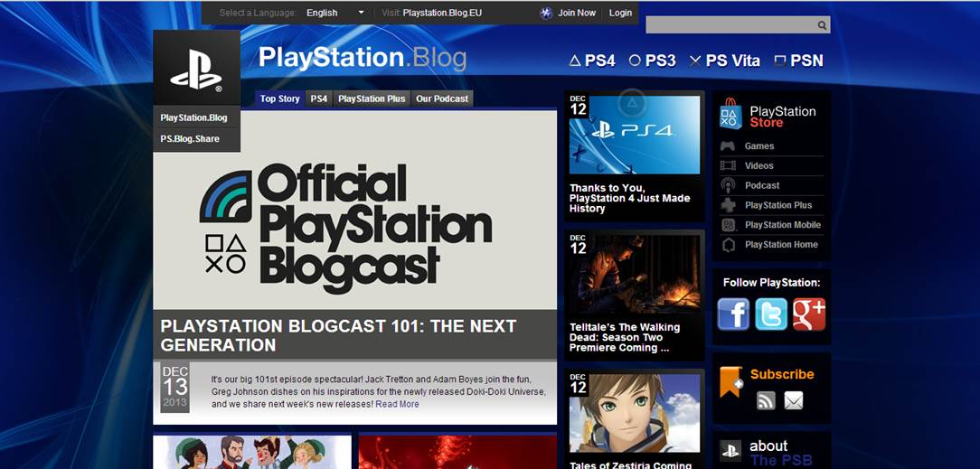Click PlayStation Home text link
Image resolution: width=980 pixels, height=469 pixels.
click(781, 245)
